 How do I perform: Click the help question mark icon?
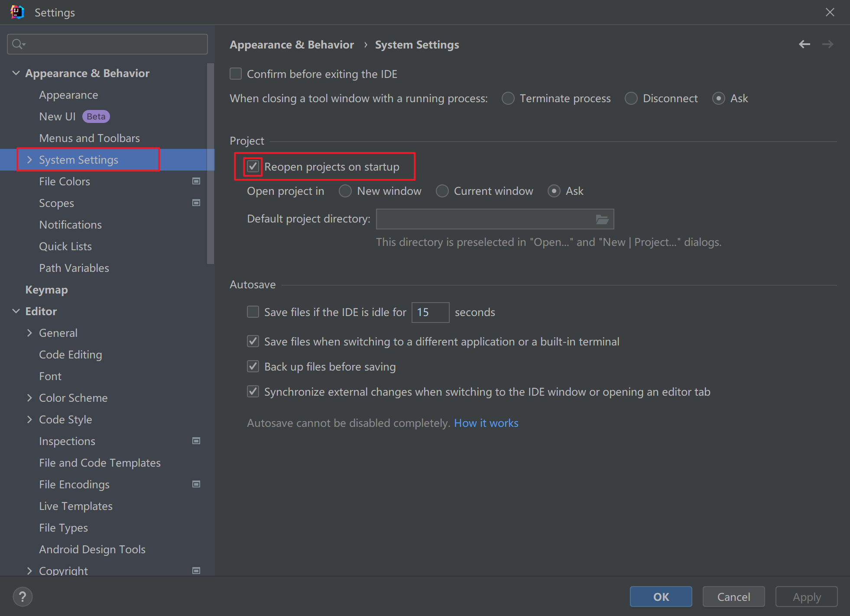point(23,597)
